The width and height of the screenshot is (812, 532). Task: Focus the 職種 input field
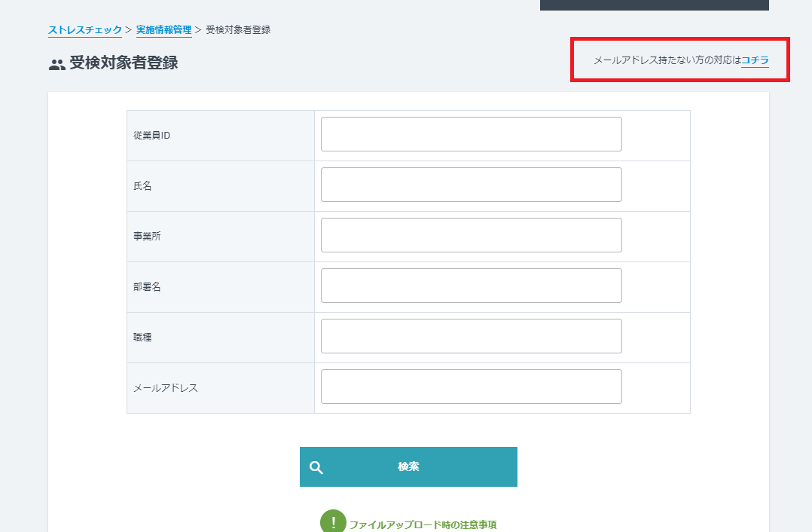pos(472,336)
